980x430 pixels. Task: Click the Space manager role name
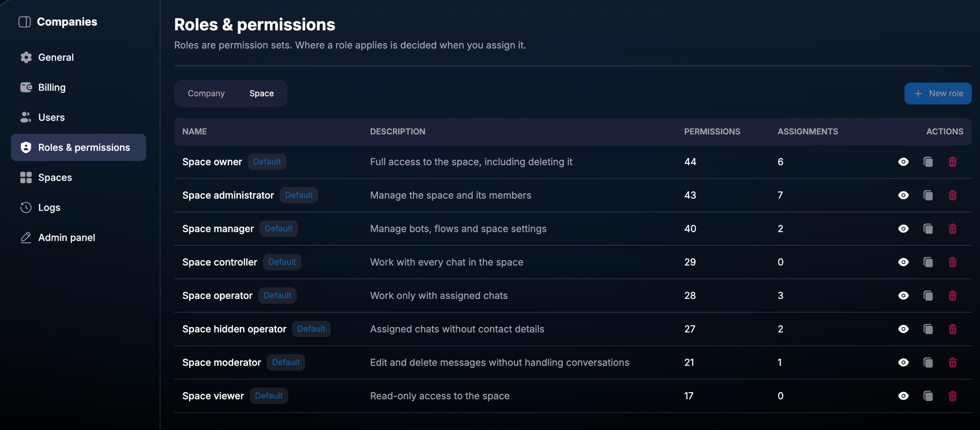pyautogui.click(x=218, y=229)
